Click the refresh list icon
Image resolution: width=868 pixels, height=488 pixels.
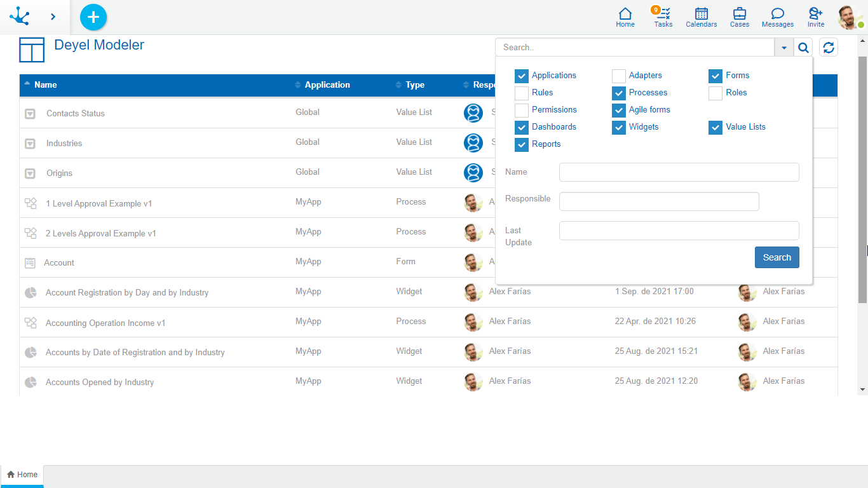click(829, 47)
